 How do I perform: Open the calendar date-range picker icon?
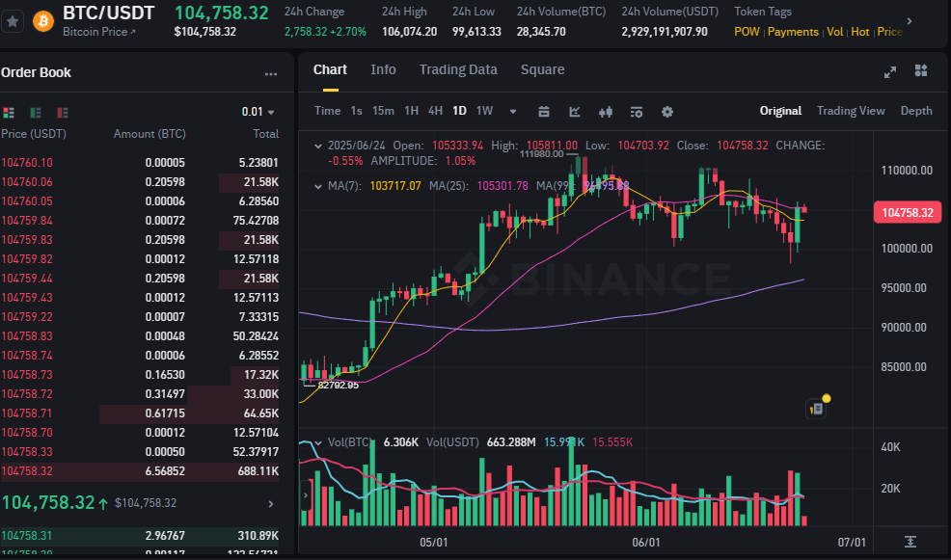tap(543, 112)
